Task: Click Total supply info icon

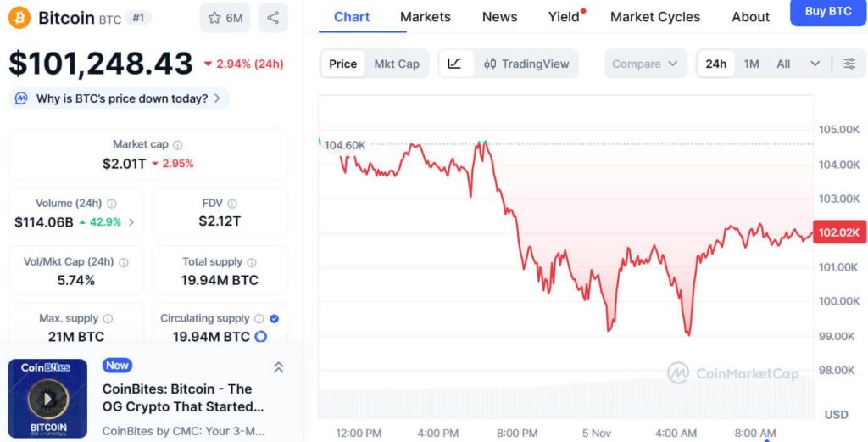Action: click(252, 262)
